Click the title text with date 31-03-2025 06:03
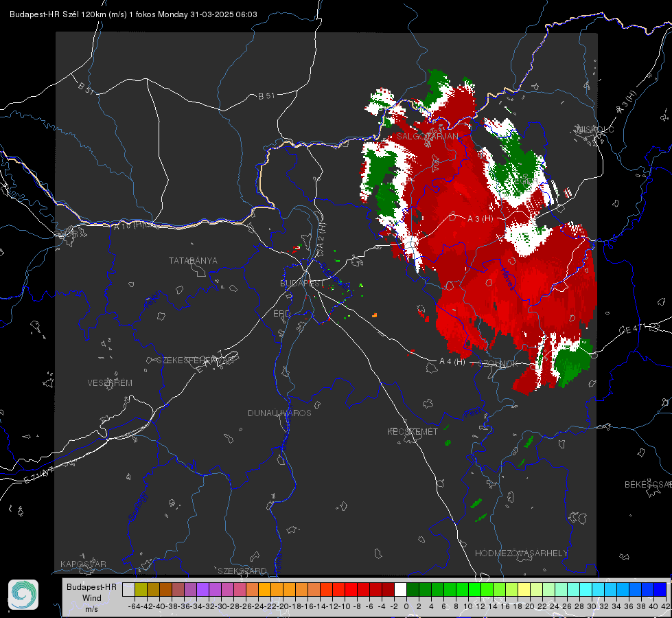The height and width of the screenshot is (618, 672). click(x=133, y=14)
